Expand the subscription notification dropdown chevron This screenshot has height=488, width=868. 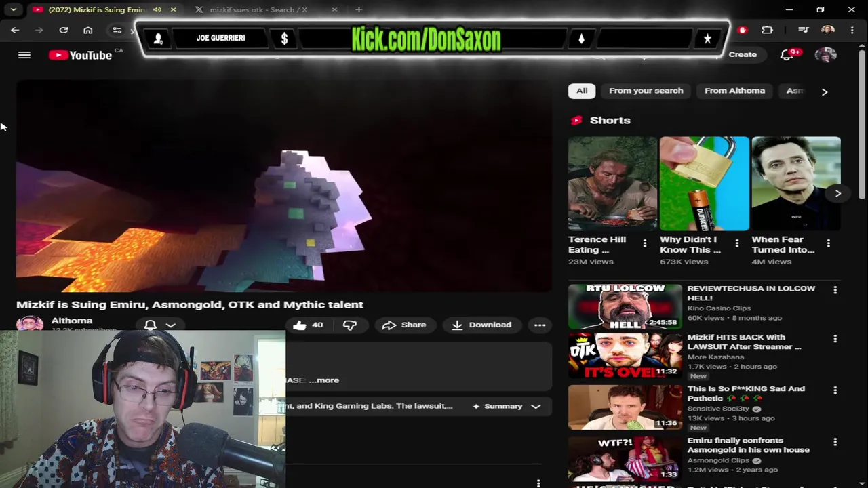(x=171, y=325)
